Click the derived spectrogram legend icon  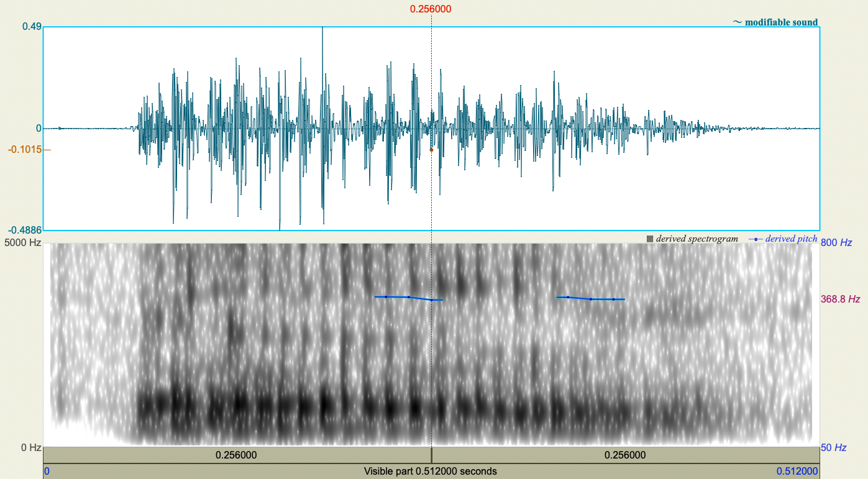(x=649, y=238)
